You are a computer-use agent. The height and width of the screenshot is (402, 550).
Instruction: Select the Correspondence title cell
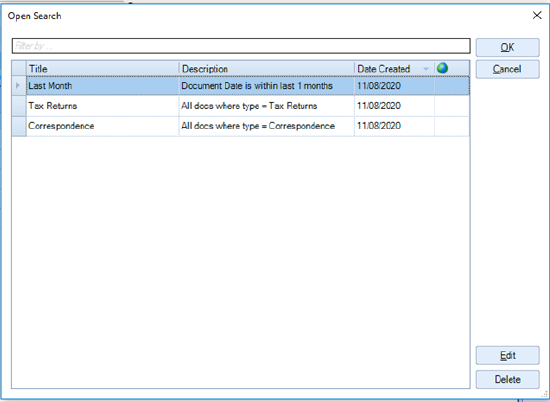point(102,126)
